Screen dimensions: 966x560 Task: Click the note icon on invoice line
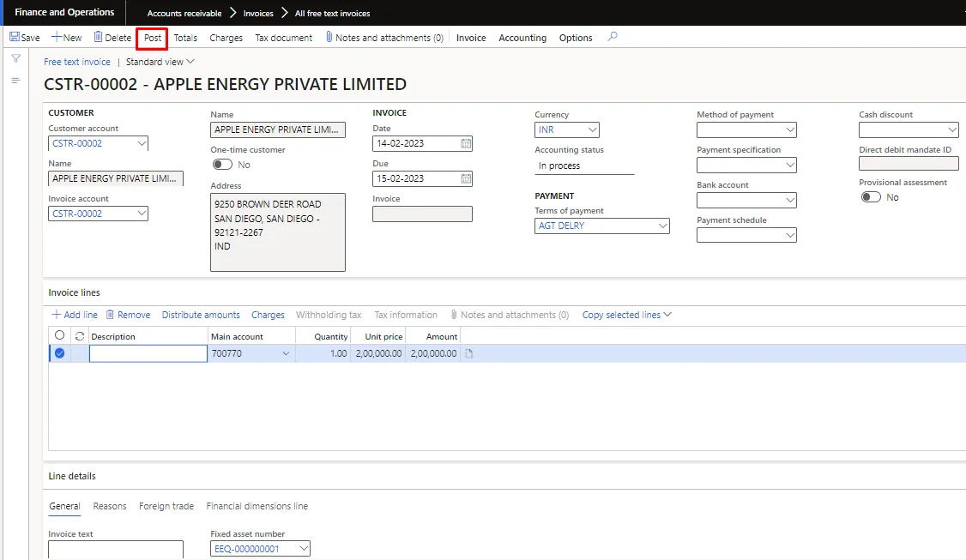[468, 353]
